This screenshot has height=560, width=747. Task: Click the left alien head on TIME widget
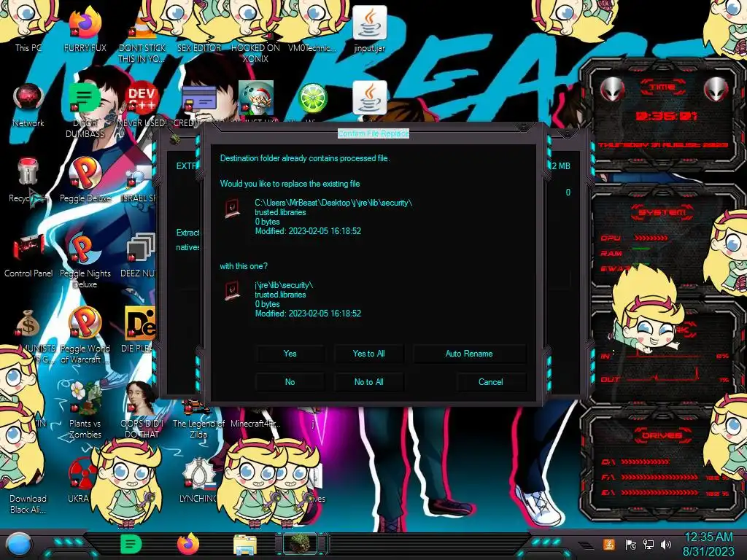pyautogui.click(x=613, y=88)
